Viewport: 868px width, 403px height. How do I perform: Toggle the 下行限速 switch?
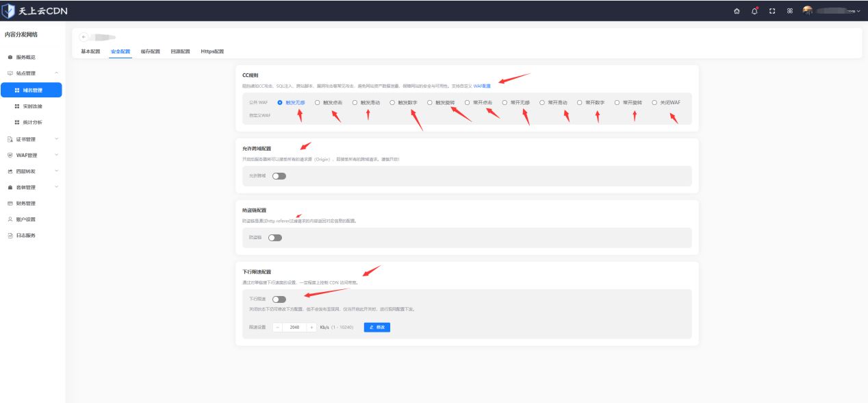(279, 299)
